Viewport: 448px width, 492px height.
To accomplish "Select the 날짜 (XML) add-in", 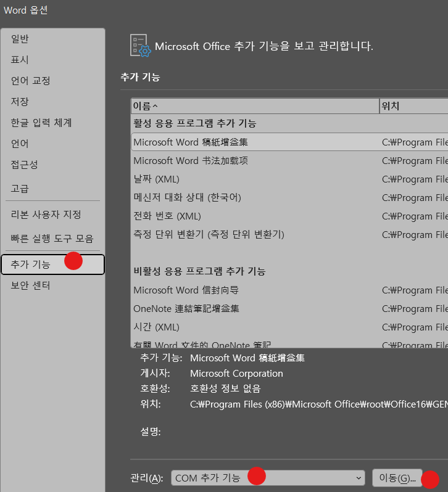I will 289,179.
